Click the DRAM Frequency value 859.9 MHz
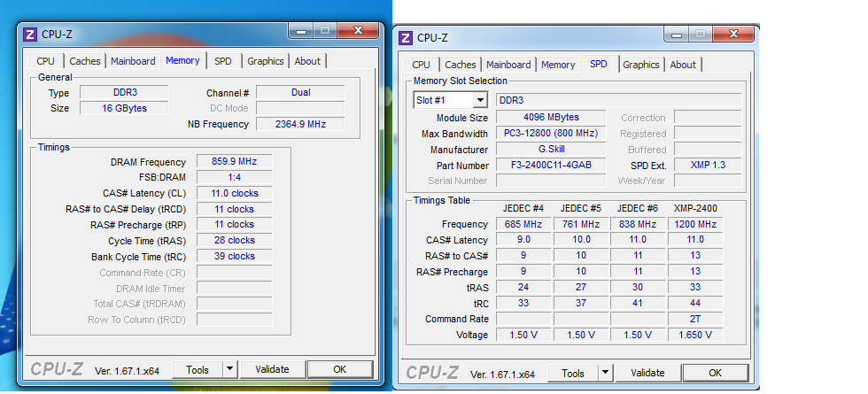The height and width of the screenshot is (394, 868). pos(234,161)
